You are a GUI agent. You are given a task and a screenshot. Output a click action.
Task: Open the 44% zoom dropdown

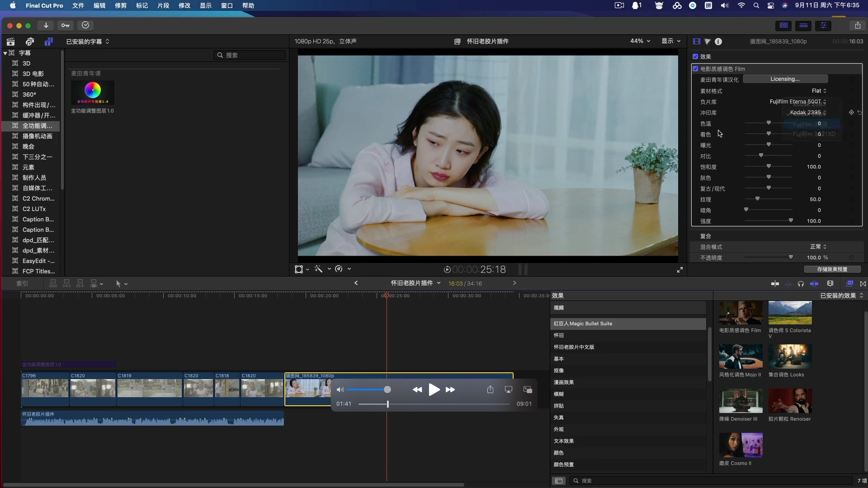(640, 41)
